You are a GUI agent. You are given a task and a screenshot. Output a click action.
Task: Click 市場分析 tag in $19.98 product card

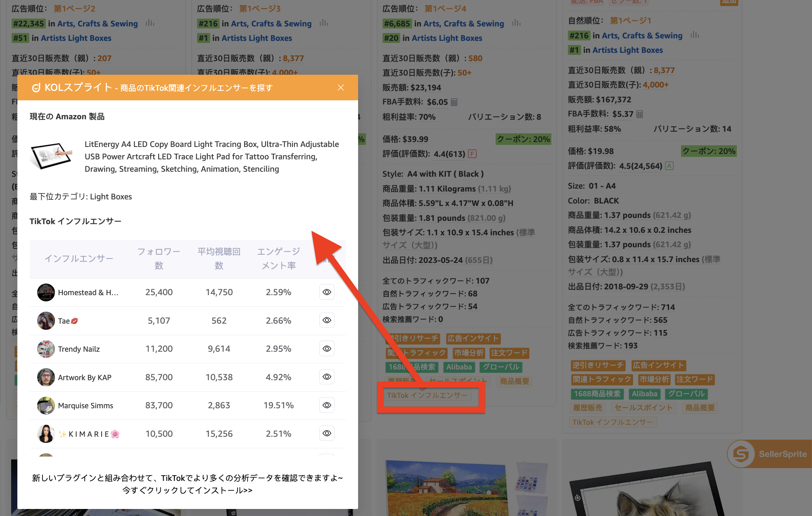(x=654, y=379)
